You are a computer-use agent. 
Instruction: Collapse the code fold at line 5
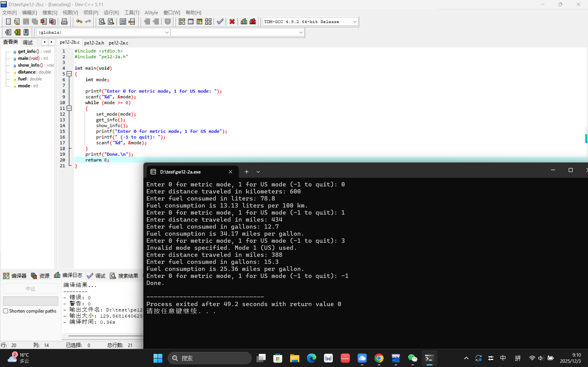coord(69,74)
